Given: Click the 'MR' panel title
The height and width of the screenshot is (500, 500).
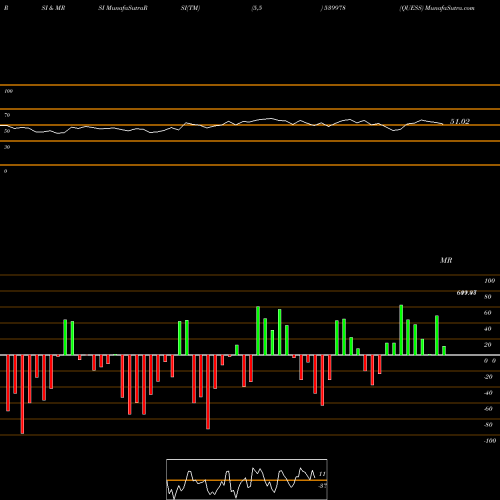Looking at the screenshot, I should [446, 260].
